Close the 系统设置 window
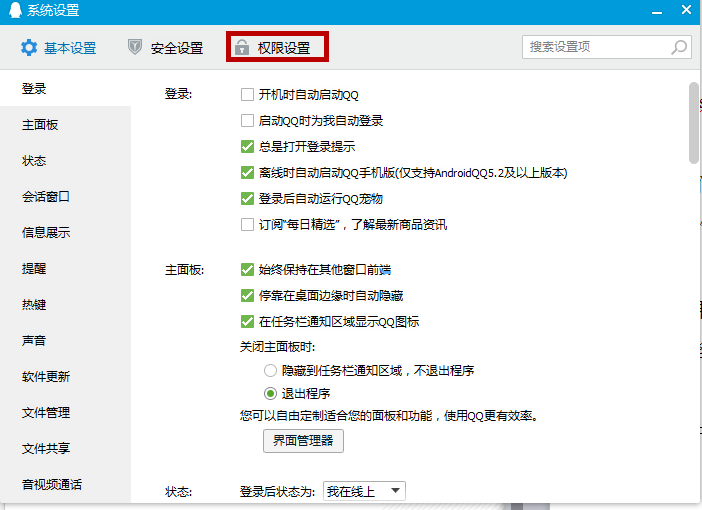The height and width of the screenshot is (510, 702). tap(686, 9)
